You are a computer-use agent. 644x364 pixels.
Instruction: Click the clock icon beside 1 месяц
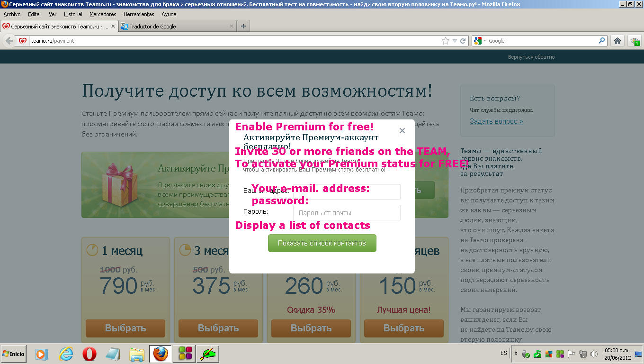point(92,250)
